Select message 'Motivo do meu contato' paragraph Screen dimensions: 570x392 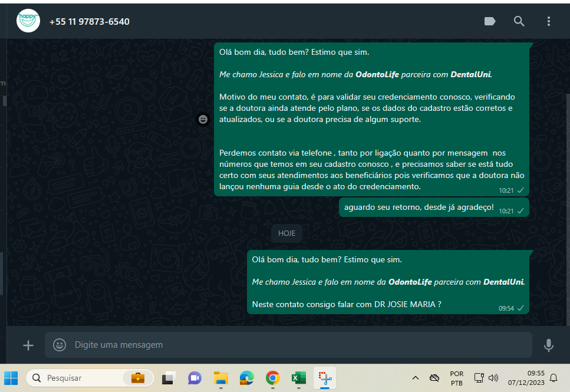(x=367, y=108)
